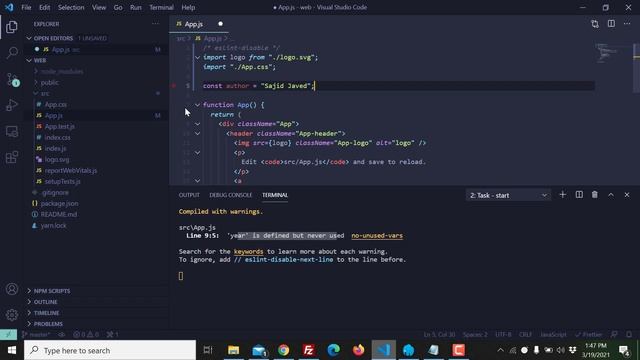Open reportWebVitals.js in the file tree

click(71, 170)
